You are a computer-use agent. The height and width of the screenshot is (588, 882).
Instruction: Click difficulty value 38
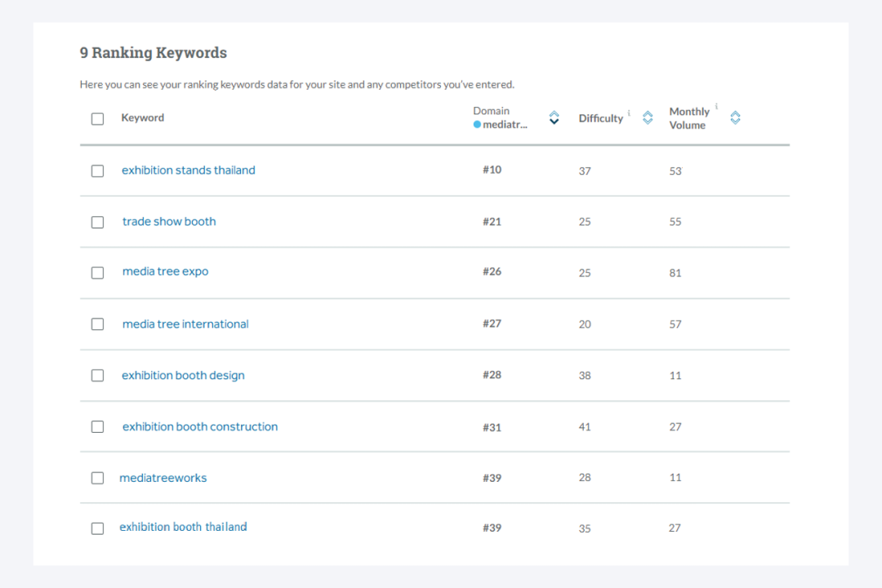(x=585, y=376)
